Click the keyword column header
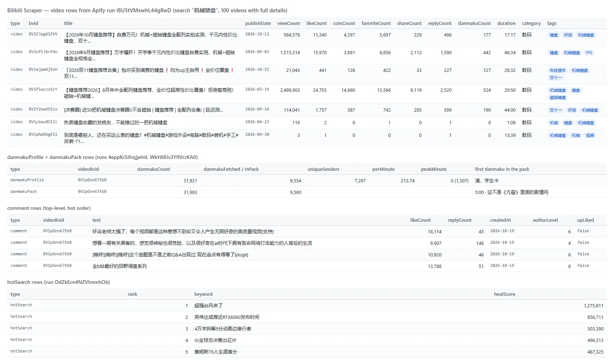614x364 pixels. (203, 294)
